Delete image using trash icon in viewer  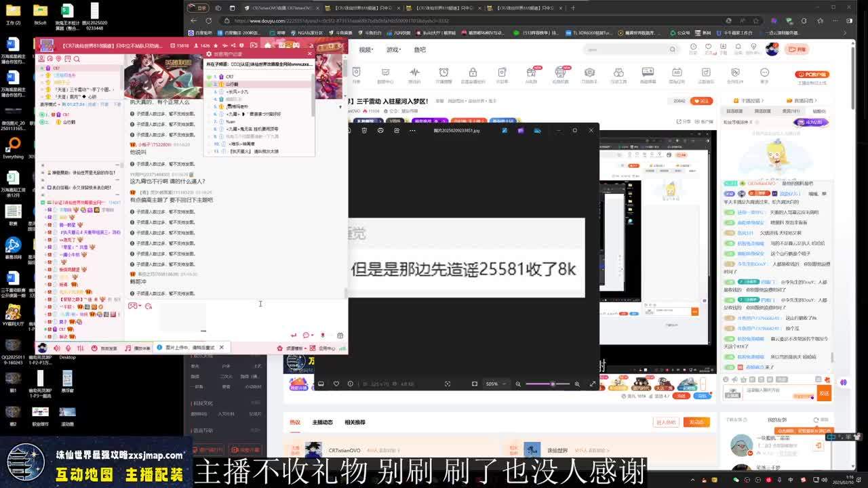(x=364, y=130)
